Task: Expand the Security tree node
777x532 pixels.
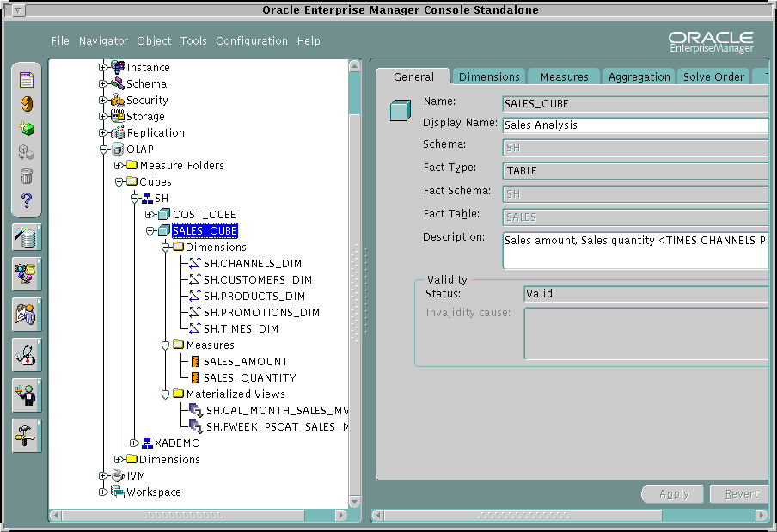Action: click(x=104, y=100)
